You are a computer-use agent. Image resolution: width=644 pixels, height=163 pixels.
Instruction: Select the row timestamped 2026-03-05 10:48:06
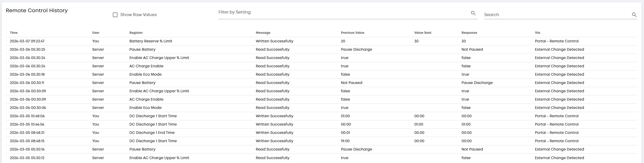(x=27, y=116)
